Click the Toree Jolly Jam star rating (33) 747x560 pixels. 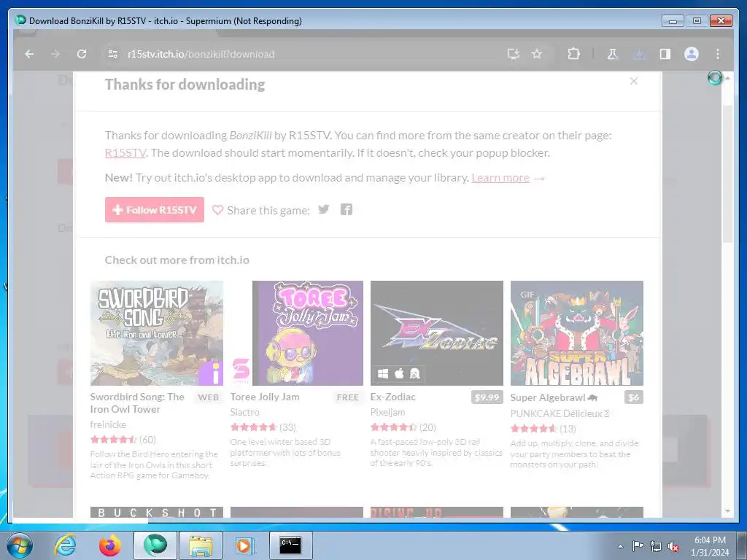(x=263, y=427)
